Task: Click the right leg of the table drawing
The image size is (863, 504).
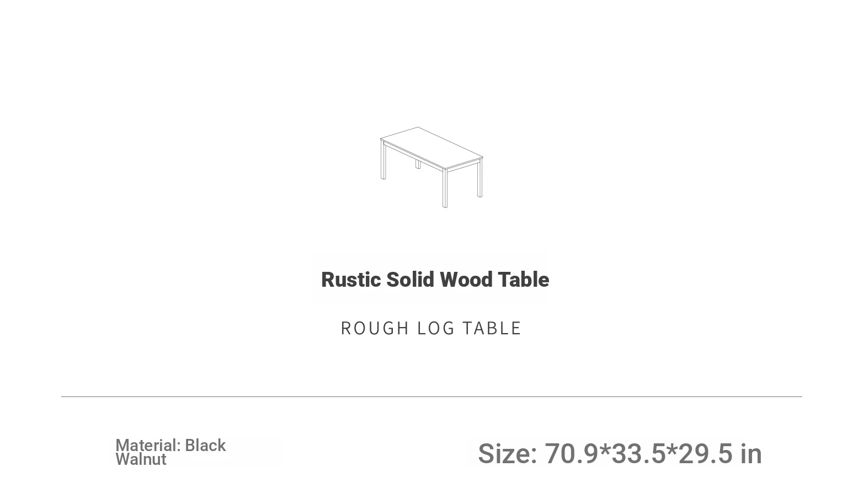Action: [x=480, y=179]
